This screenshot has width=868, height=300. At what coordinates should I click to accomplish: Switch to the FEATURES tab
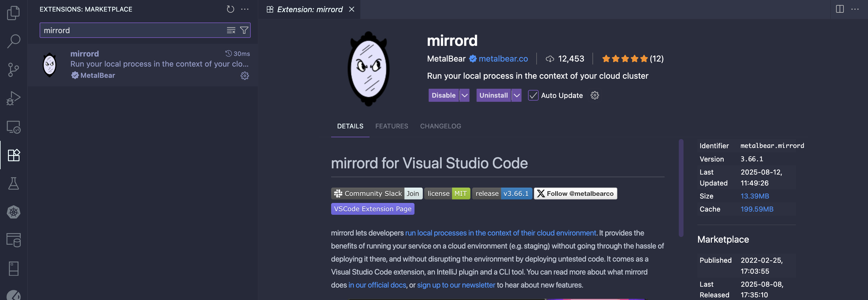391,126
